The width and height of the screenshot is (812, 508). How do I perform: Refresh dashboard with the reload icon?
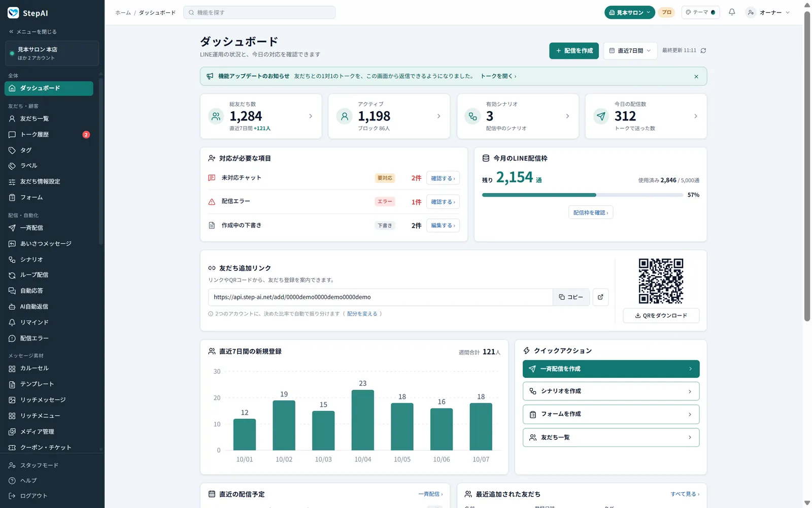[x=703, y=50]
